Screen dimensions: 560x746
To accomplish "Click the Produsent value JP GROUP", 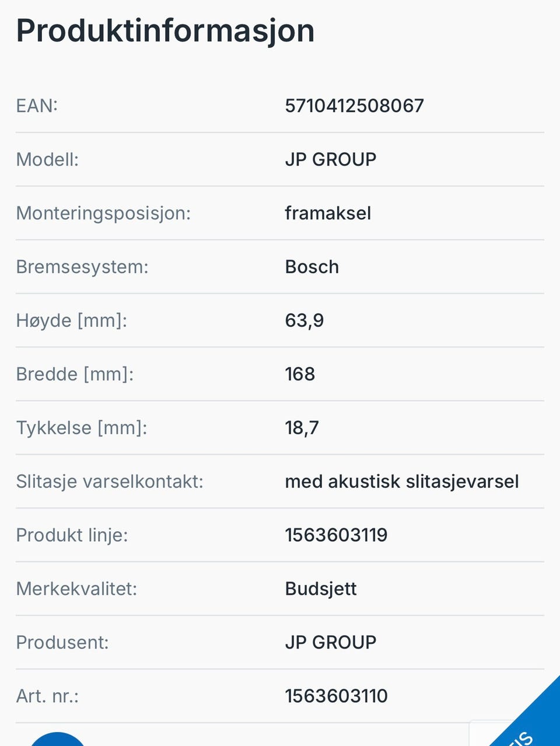I will pos(331,642).
